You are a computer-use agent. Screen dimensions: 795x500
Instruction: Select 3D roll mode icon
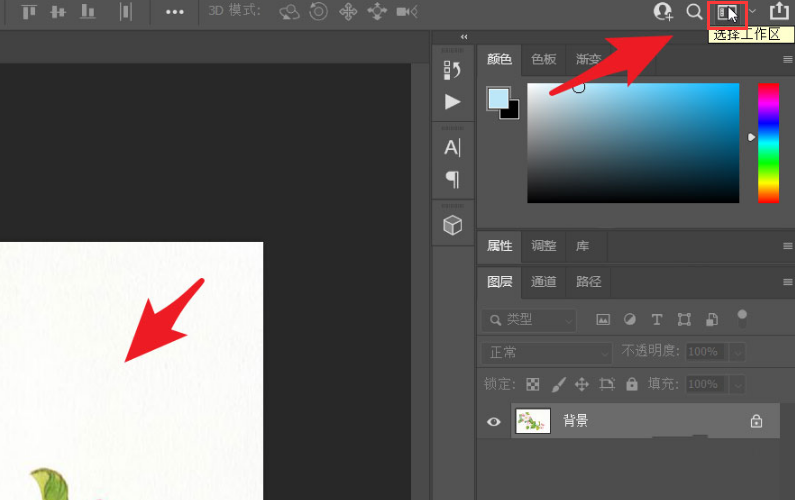tap(318, 11)
